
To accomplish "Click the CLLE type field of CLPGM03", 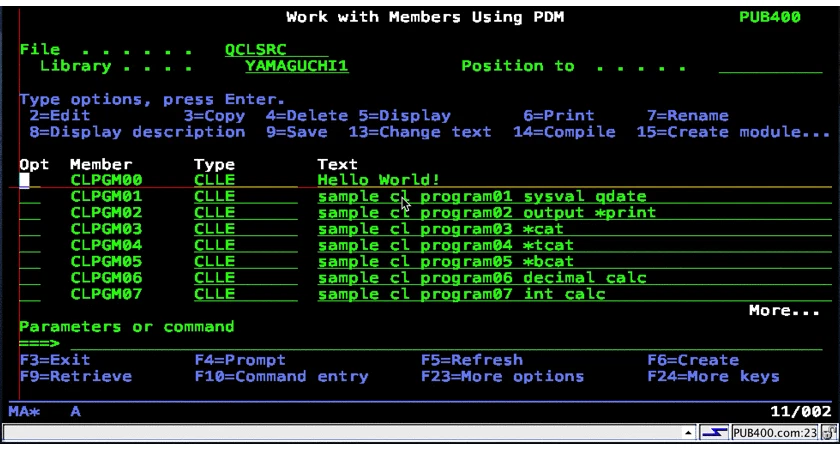I will point(246,229).
